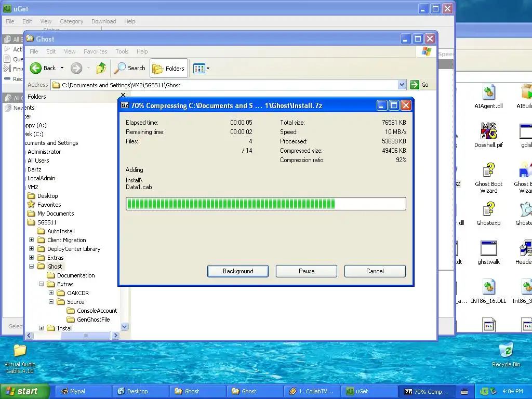Click the keyboard tray icon in taskbar
The image size is (532, 399).
tap(464, 392)
